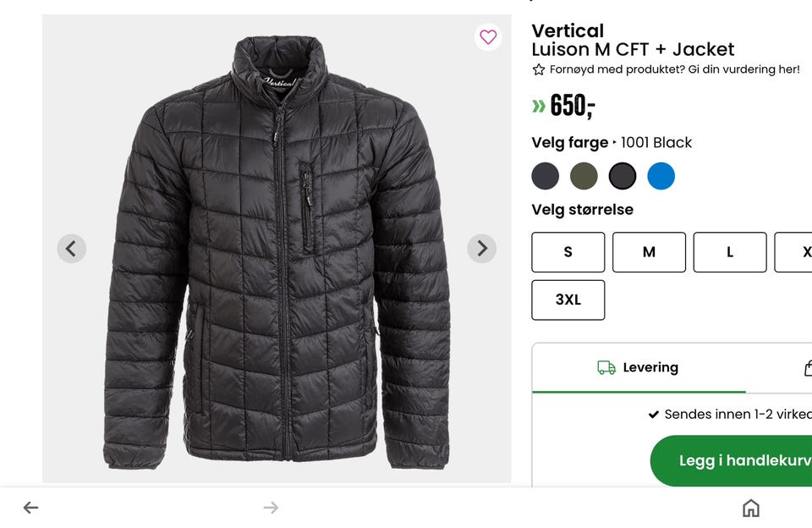
Task: Choose the navy color swatch
Action: click(x=546, y=176)
